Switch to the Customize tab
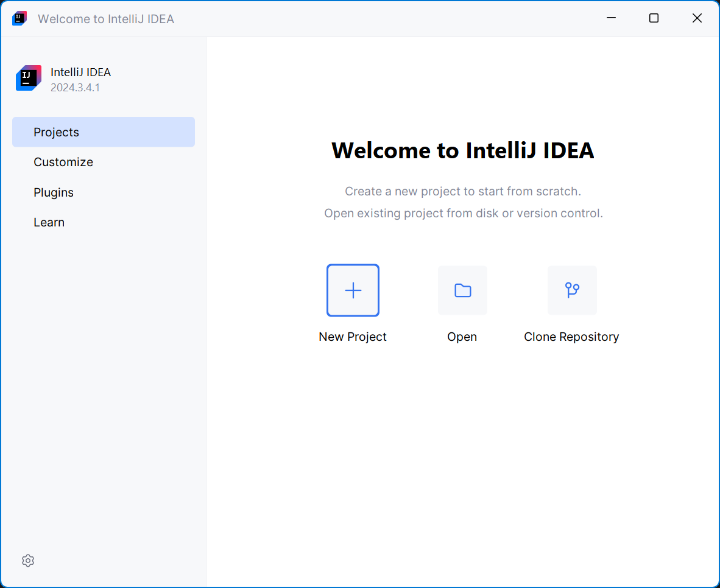 [63, 162]
